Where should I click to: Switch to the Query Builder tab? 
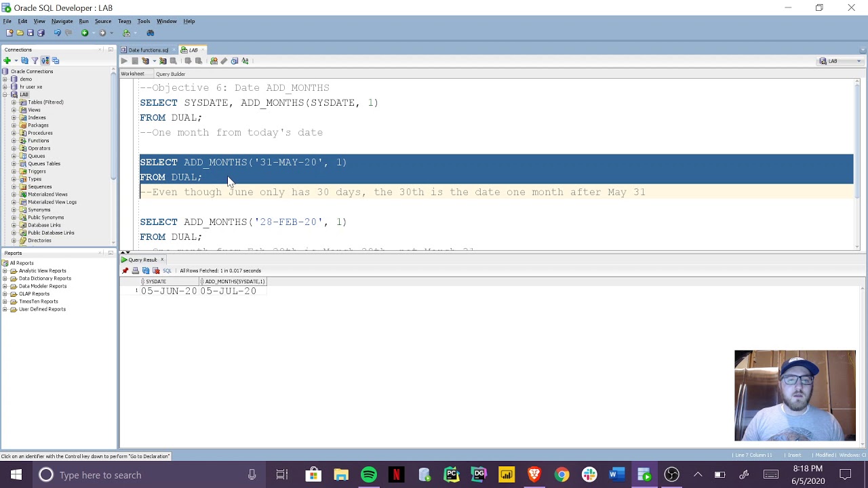point(170,74)
